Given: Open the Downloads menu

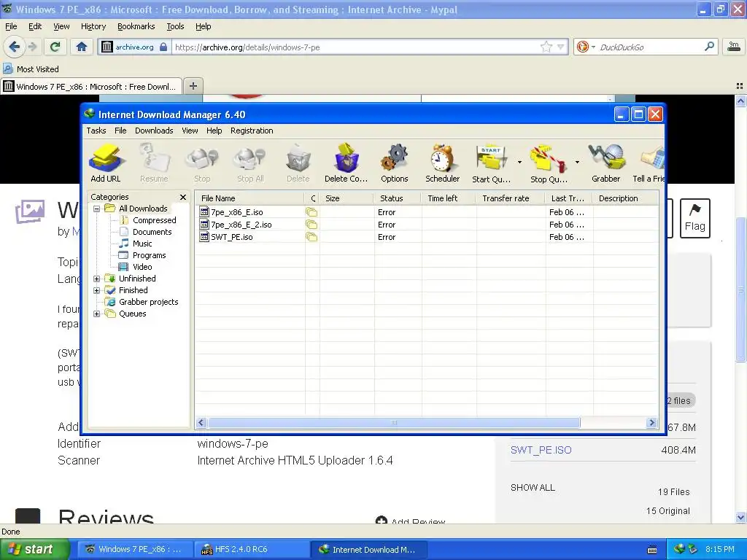Looking at the screenshot, I should [154, 131].
